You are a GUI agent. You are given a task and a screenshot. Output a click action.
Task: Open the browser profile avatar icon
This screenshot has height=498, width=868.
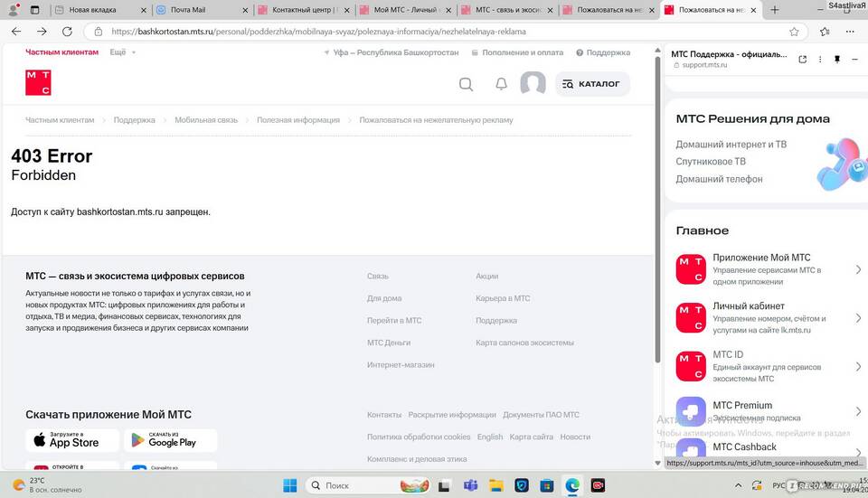click(x=14, y=9)
